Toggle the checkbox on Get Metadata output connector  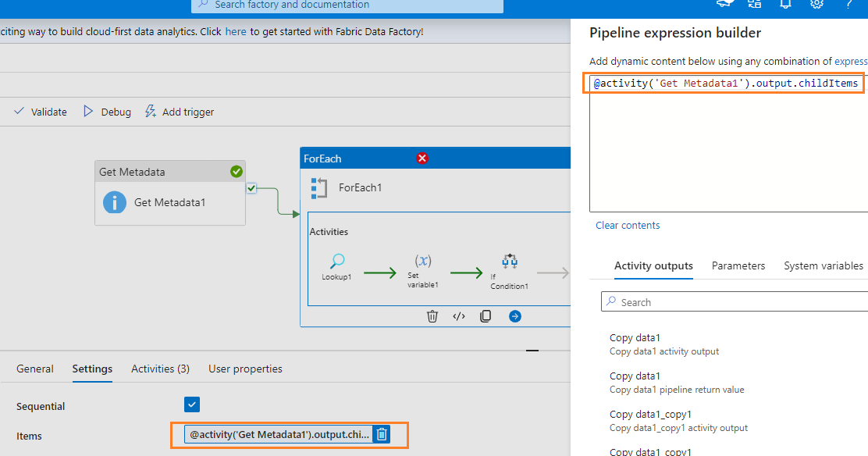click(x=251, y=188)
